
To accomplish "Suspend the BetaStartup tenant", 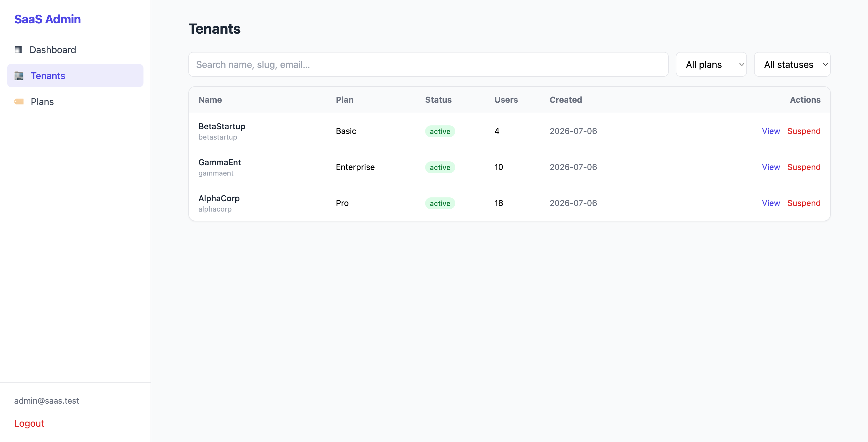I will coord(804,131).
